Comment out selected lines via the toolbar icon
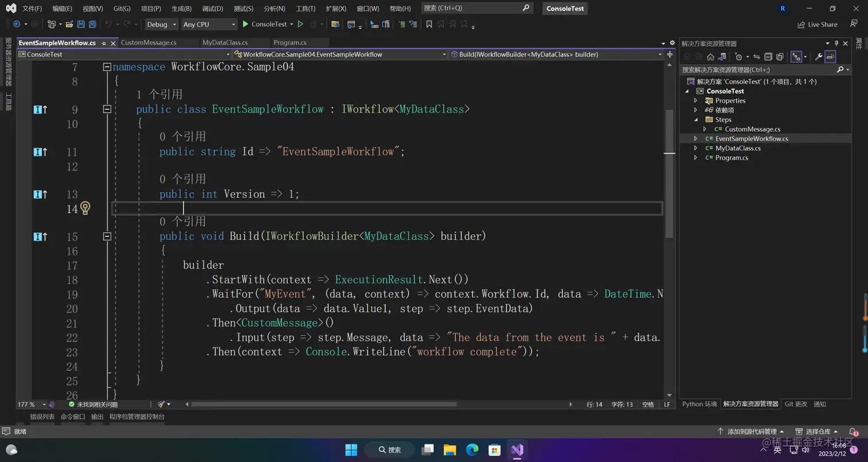868x462 pixels. [x=401, y=24]
